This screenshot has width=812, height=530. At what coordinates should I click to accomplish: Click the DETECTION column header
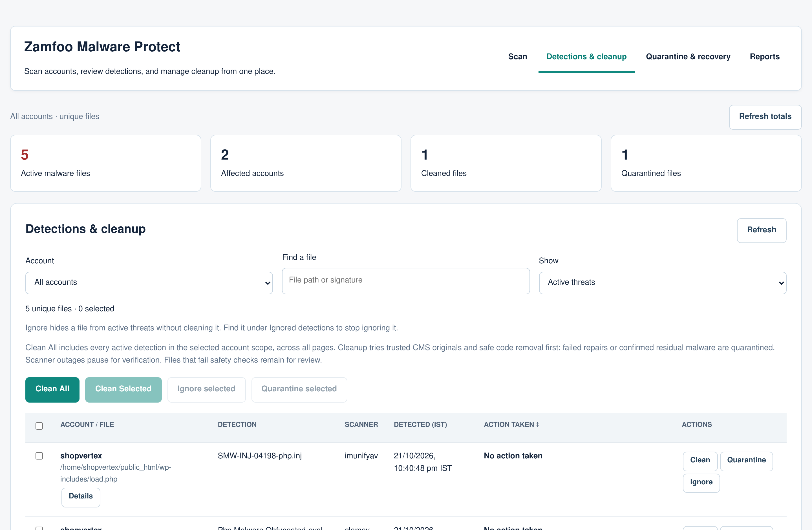(x=237, y=424)
